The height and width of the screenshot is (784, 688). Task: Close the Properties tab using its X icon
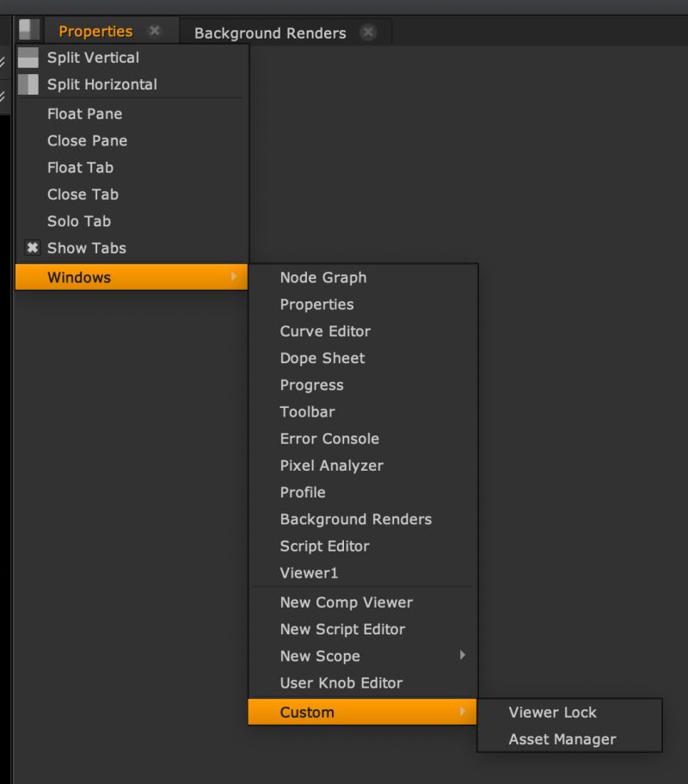coord(154,30)
